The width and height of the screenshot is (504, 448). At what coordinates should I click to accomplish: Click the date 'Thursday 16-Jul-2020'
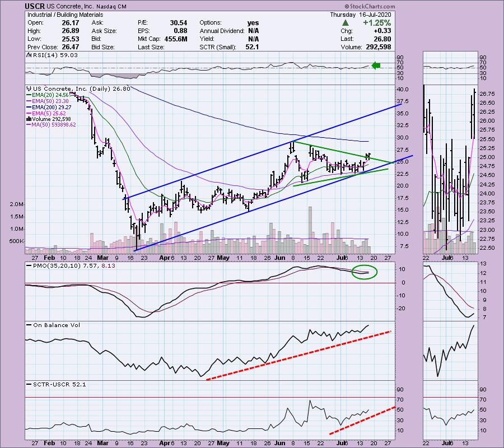[x=360, y=15]
